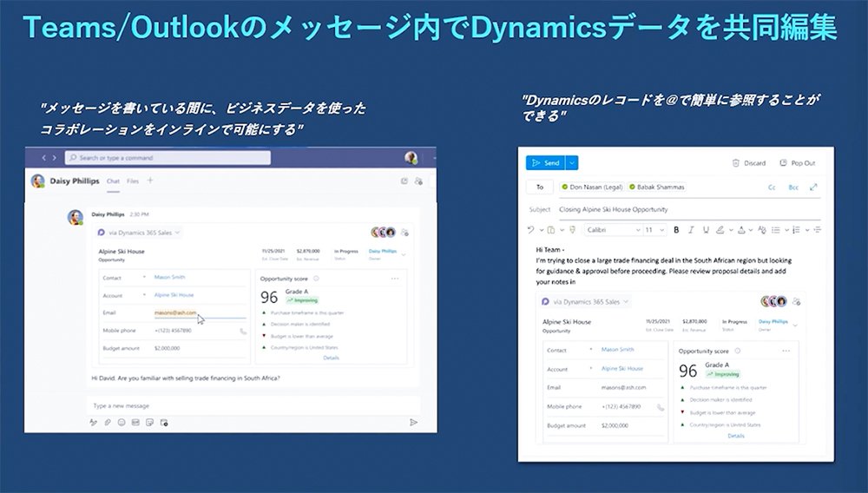
Task: Open highlight color dropdown arrow
Action: tap(731, 230)
